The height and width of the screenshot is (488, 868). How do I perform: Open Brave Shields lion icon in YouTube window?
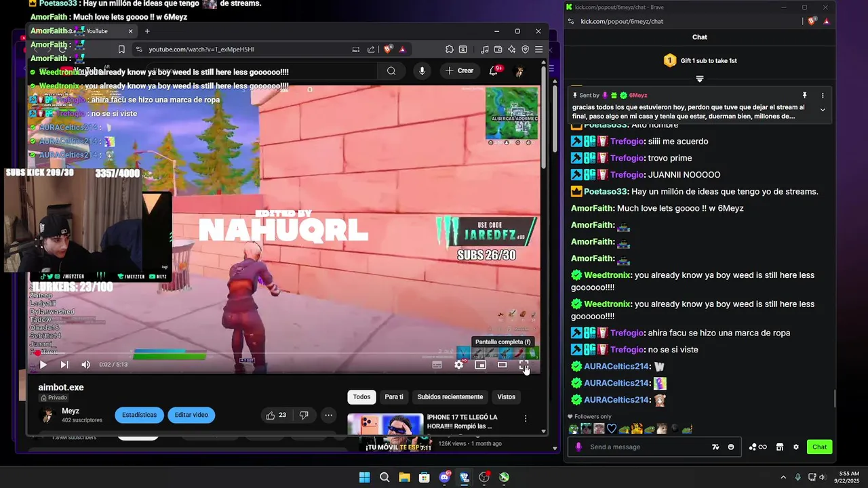pos(388,49)
